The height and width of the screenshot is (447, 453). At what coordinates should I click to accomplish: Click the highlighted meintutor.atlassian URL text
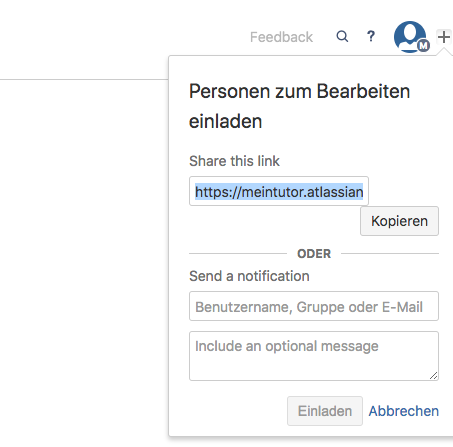(x=279, y=192)
